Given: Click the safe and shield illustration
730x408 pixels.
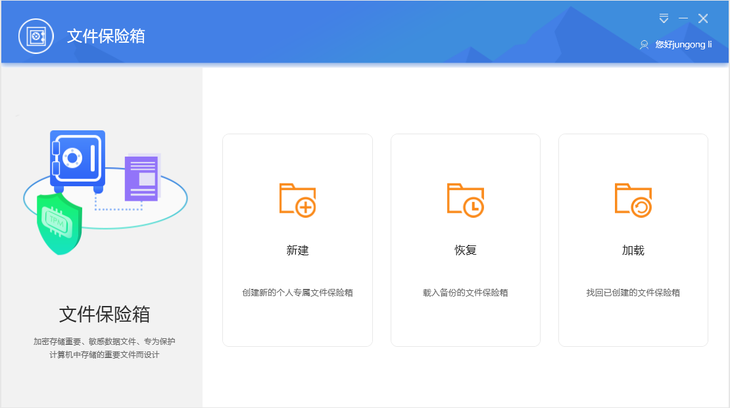Looking at the screenshot, I should click(x=105, y=192).
